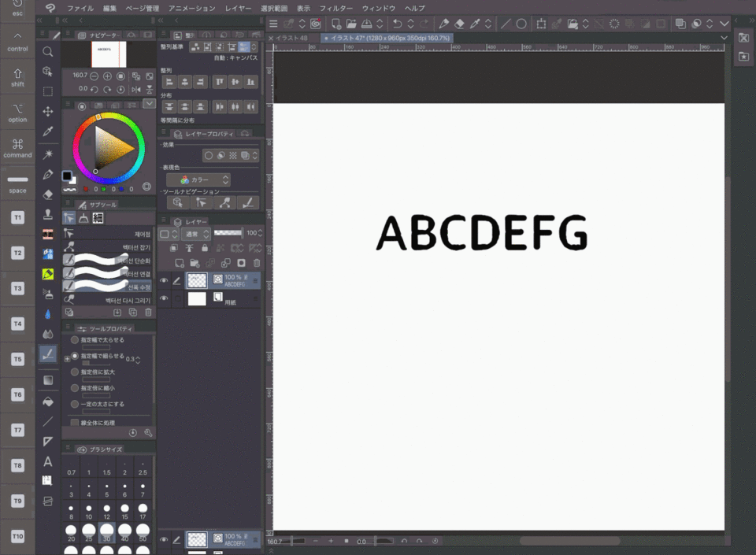756x555 pixels.
Task: Click the Transform icon in command bar
Action: tap(541, 24)
